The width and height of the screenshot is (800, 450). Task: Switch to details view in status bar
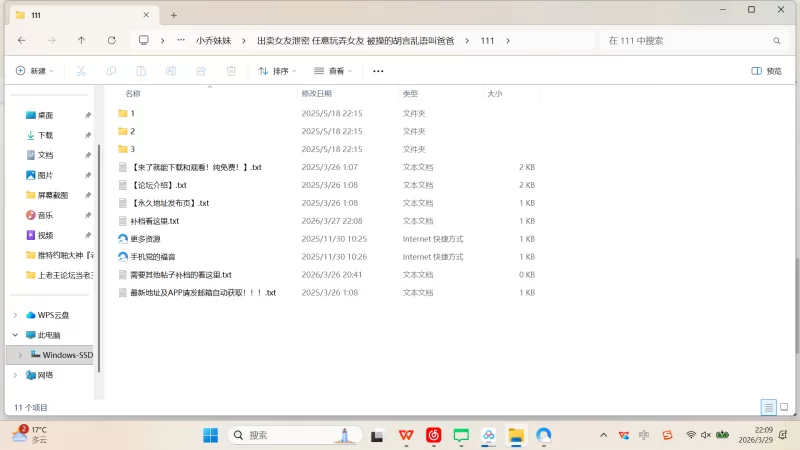(x=768, y=407)
